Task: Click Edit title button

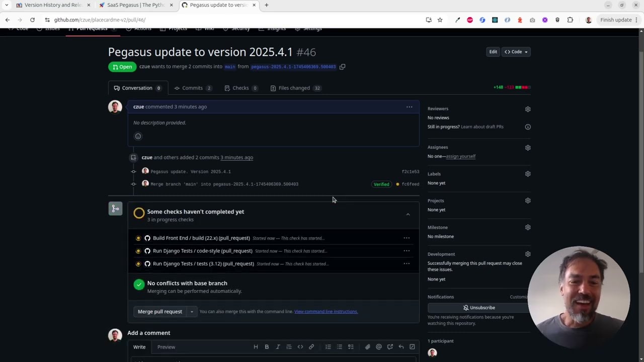Action: [493, 52]
